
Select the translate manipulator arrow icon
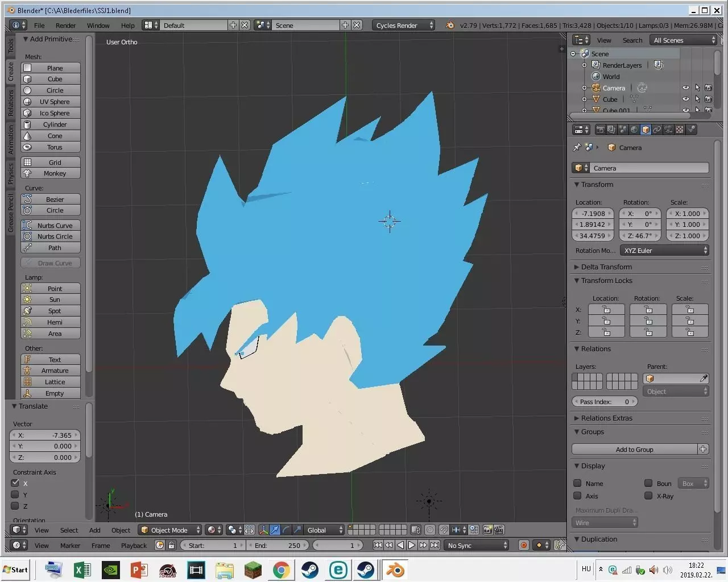pyautogui.click(x=275, y=530)
